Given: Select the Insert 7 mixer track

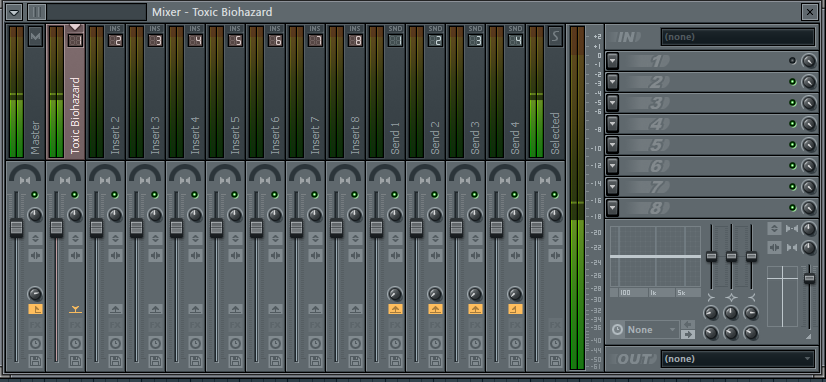Looking at the screenshot, I should point(306,92).
